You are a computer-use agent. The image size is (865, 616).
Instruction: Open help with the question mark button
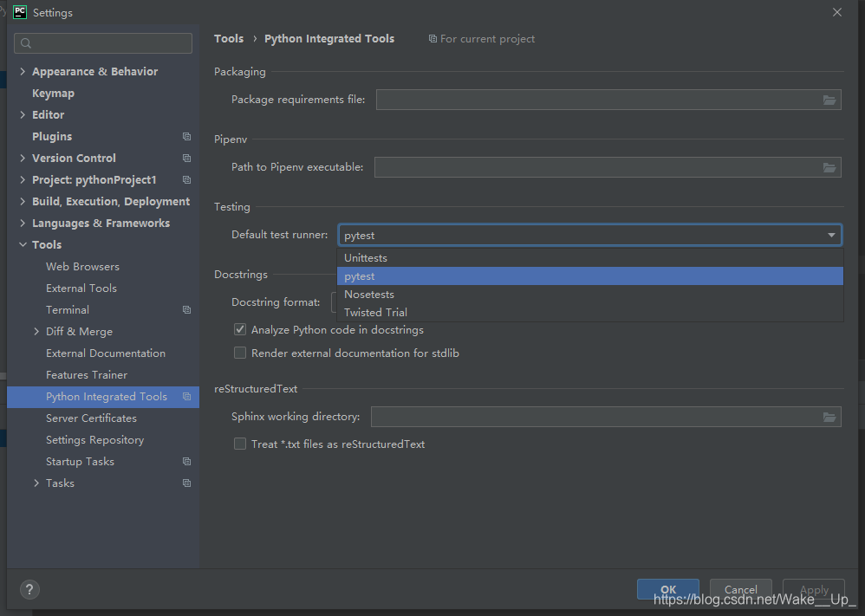pyautogui.click(x=29, y=589)
